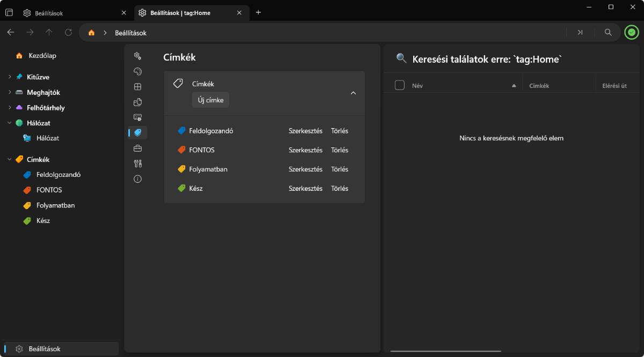Open Layout settings grid icon
The height and width of the screenshot is (357, 644).
pyautogui.click(x=137, y=87)
